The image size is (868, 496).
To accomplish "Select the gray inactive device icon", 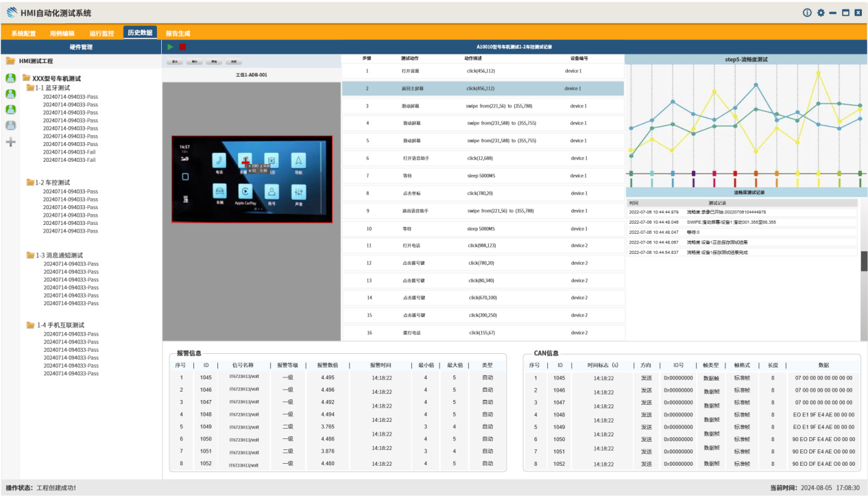I will point(11,126).
